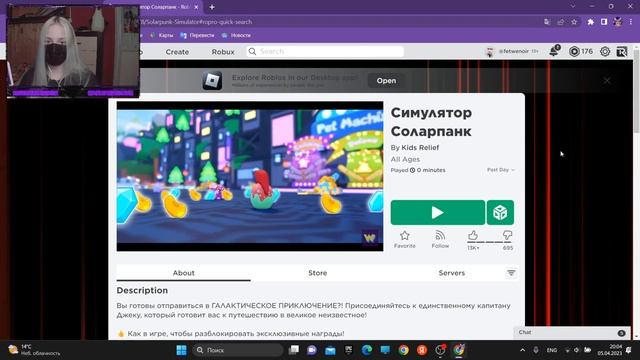Toggle the browser side panel icon
640x360 pixels.
click(x=604, y=22)
